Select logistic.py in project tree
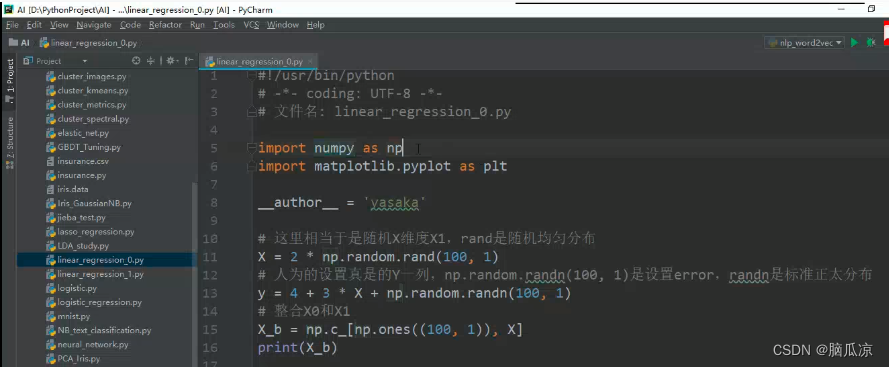Viewport: 889px width, 367px height. [x=71, y=288]
